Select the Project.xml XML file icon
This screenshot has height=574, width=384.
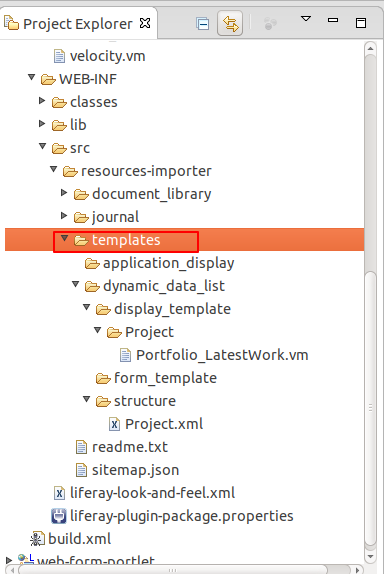pyautogui.click(x=114, y=424)
